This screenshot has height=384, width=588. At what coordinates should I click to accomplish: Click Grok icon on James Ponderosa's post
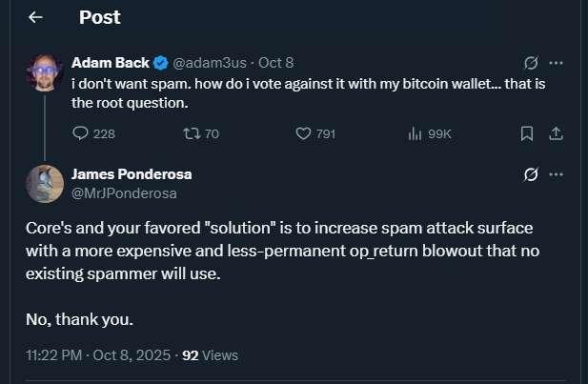(x=531, y=174)
